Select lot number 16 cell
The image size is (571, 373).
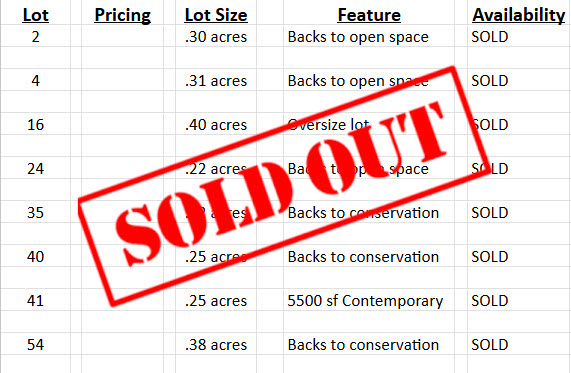(35, 125)
